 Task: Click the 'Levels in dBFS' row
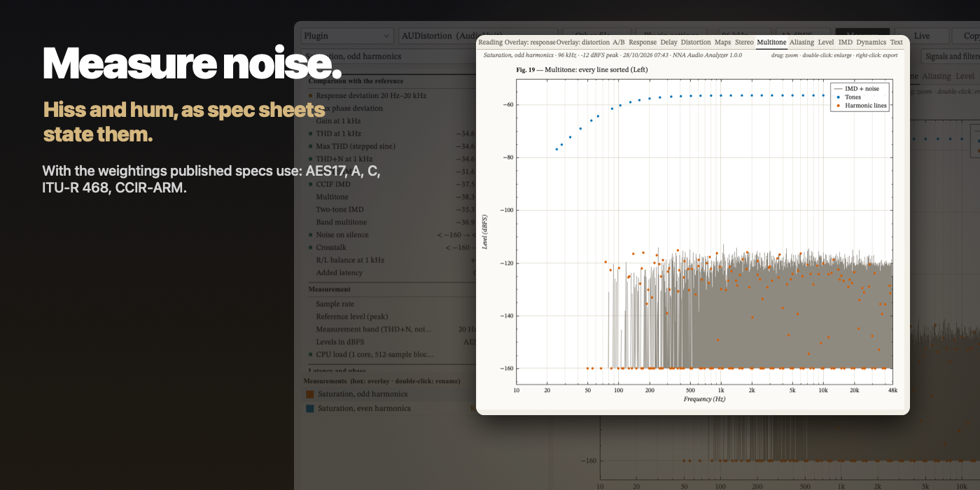[392, 342]
